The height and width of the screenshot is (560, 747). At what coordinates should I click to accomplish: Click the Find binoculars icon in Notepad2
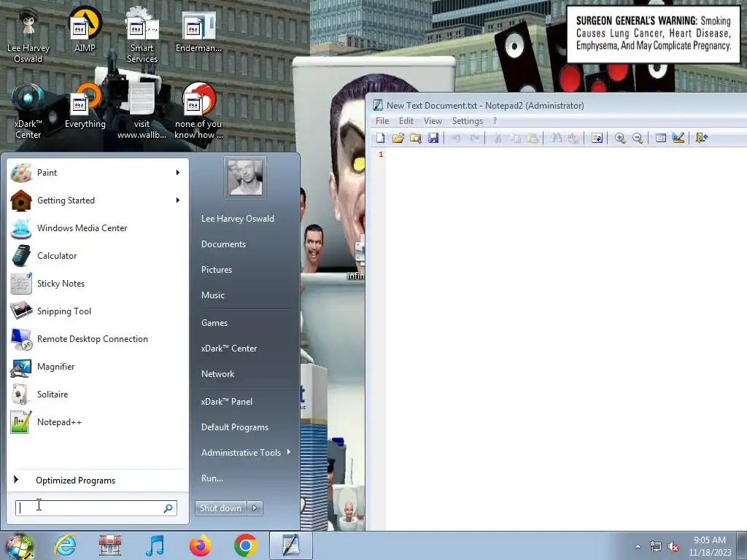pos(556,138)
